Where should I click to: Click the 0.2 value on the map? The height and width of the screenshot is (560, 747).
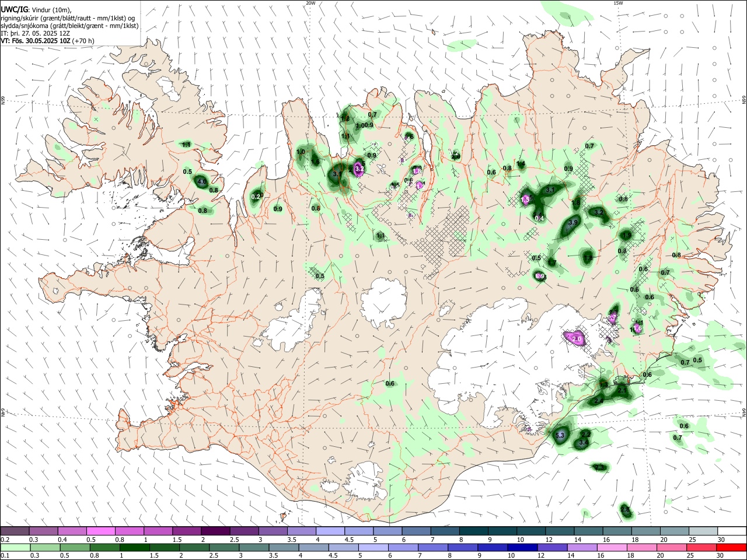(256, 197)
